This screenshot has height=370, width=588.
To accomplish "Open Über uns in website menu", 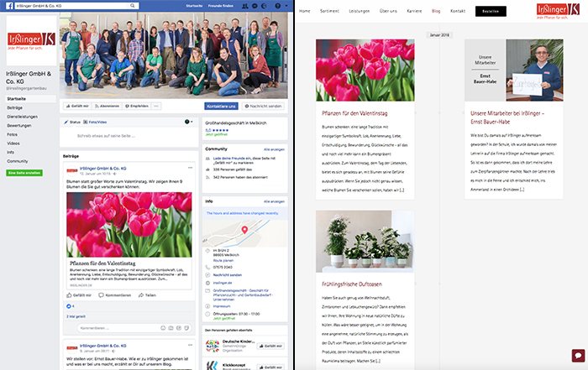I will [x=388, y=11].
